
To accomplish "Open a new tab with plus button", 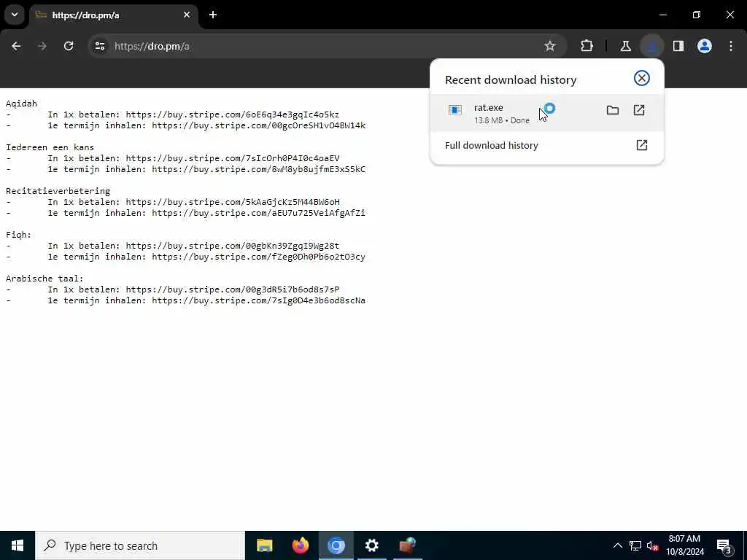I will [x=213, y=15].
